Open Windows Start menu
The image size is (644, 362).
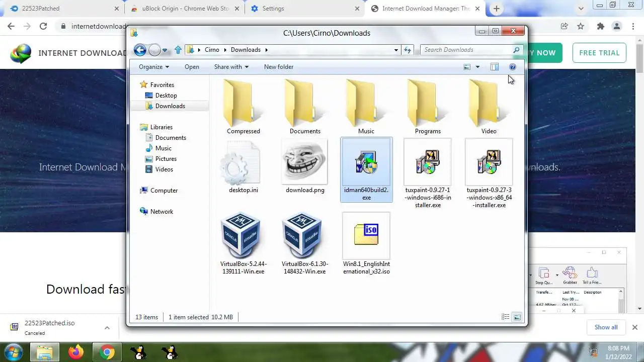point(14,352)
